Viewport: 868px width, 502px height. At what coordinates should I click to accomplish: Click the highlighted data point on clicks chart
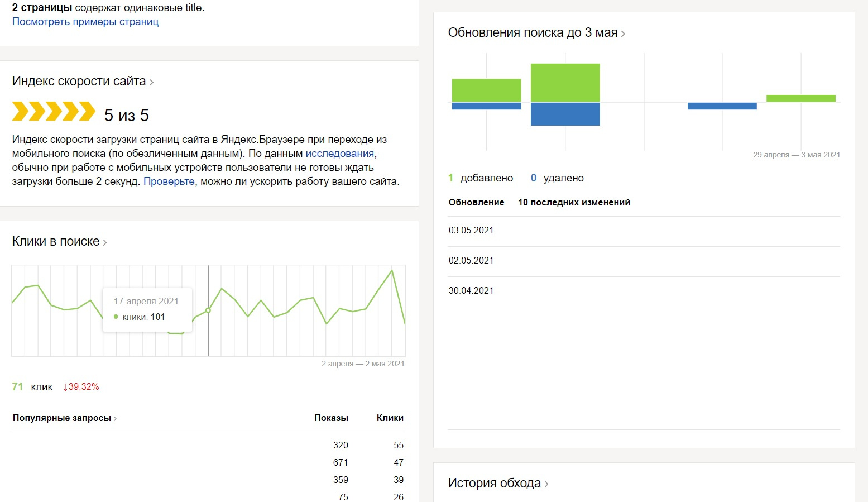click(208, 310)
